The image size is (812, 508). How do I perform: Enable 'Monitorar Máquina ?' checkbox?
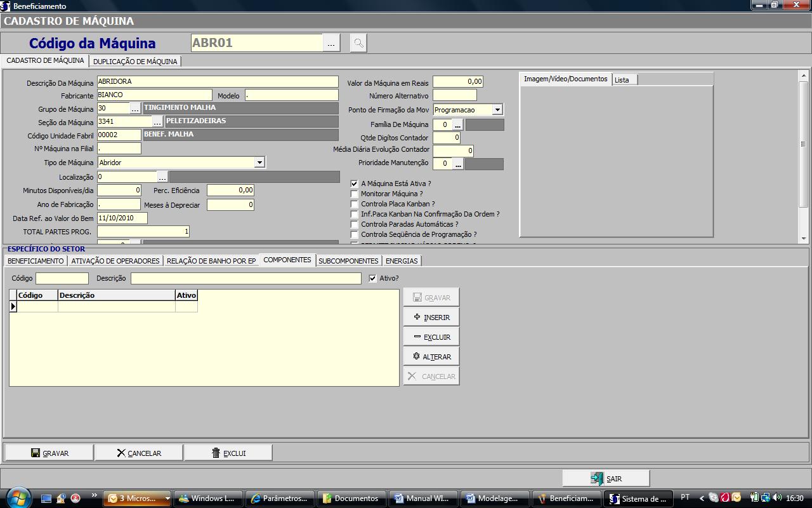[x=355, y=194]
